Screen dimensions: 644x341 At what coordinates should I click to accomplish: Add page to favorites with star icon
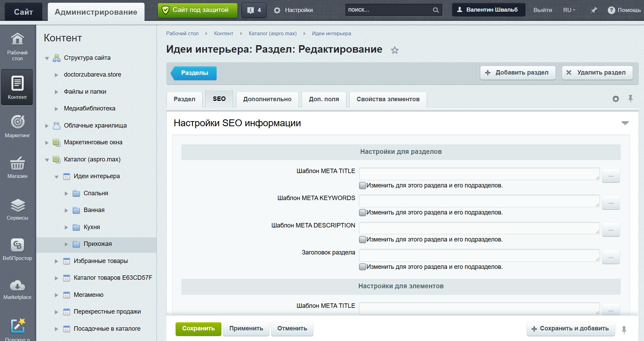pos(395,50)
